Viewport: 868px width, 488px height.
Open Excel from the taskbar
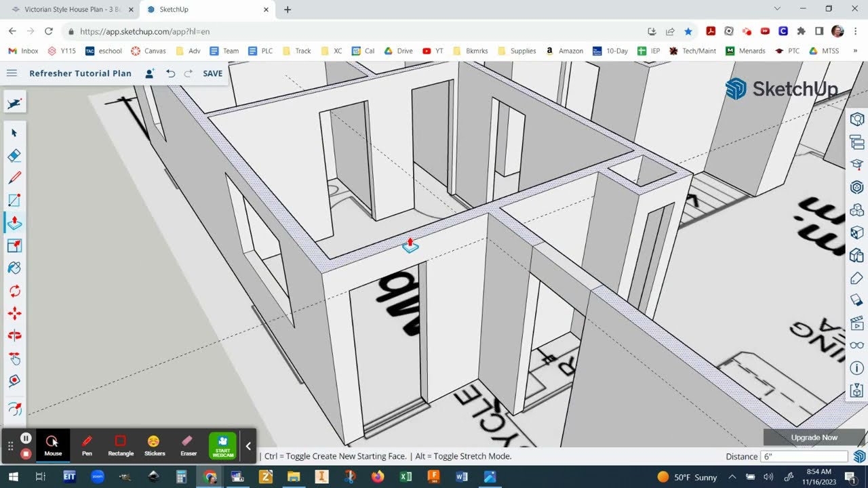(406, 476)
